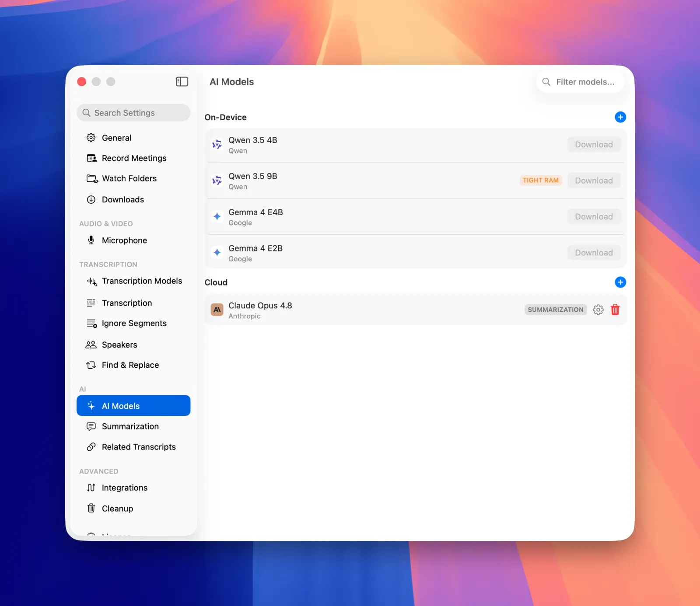
Task: Download the Qwen 3.5 9B model
Action: (594, 181)
